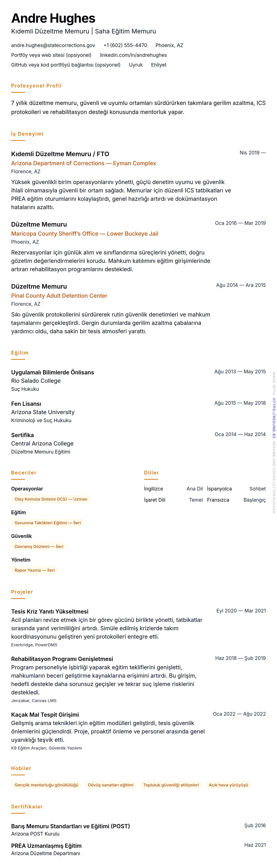Click the İş Deneyimi section heading

[x=27, y=134]
